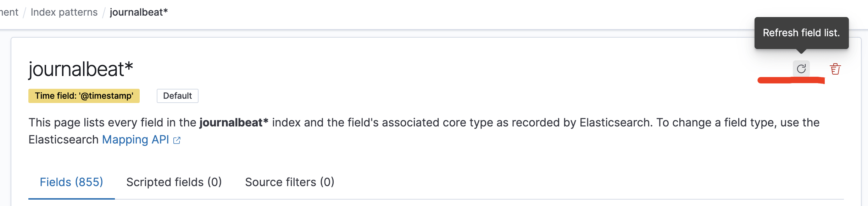Viewport: 868px width, 206px height.
Task: Click the journalbeat* breadcrumb item
Action: coord(139,12)
